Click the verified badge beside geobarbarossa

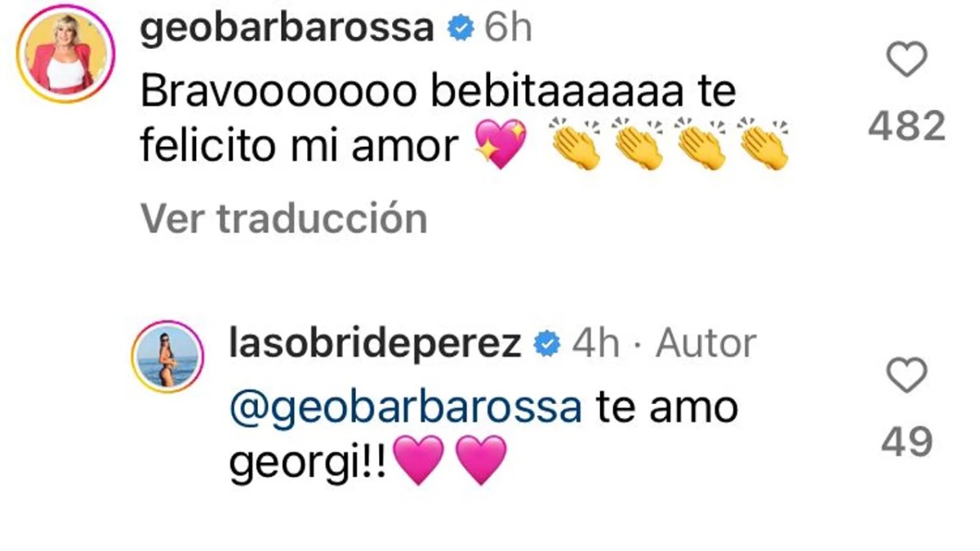click(x=460, y=29)
